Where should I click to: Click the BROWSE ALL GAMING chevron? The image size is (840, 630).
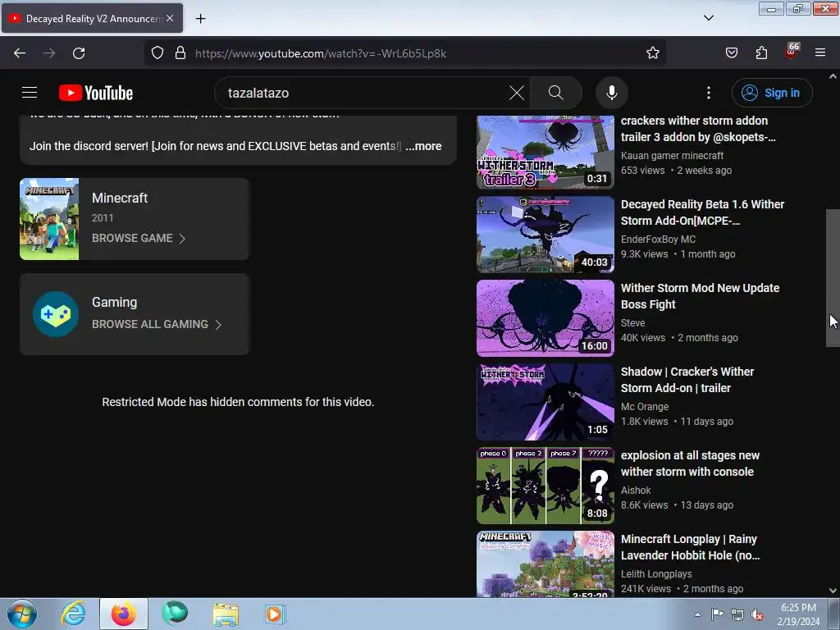[x=218, y=325]
